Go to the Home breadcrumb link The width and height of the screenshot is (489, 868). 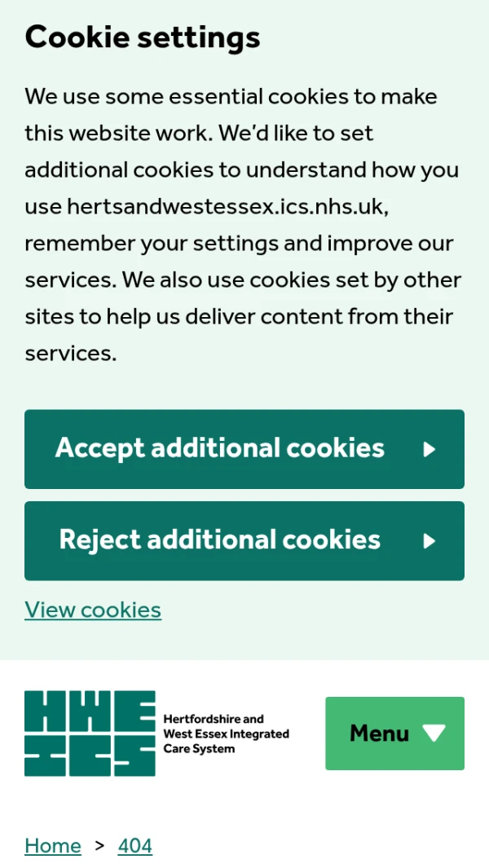(53, 846)
